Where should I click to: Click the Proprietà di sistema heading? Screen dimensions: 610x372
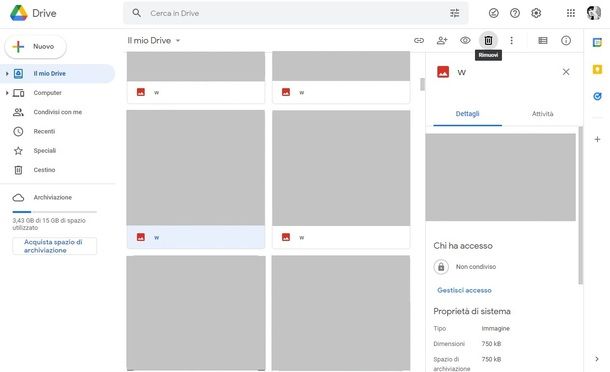(472, 311)
